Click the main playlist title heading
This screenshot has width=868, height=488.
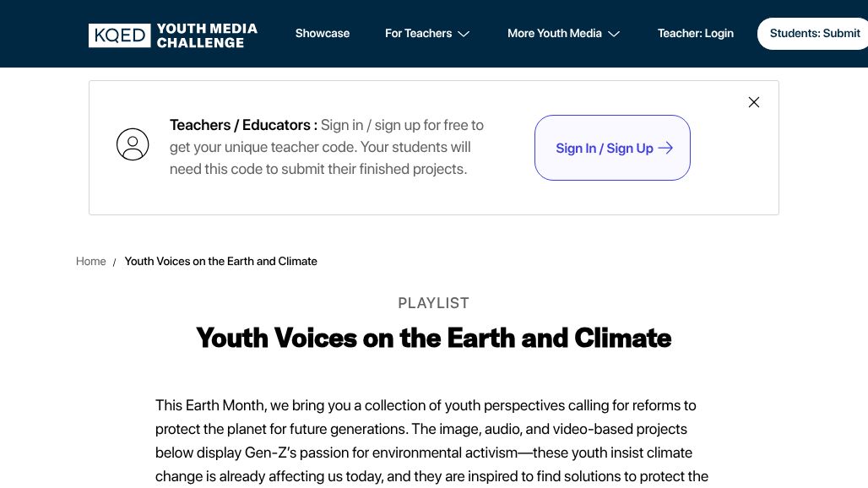coord(433,338)
